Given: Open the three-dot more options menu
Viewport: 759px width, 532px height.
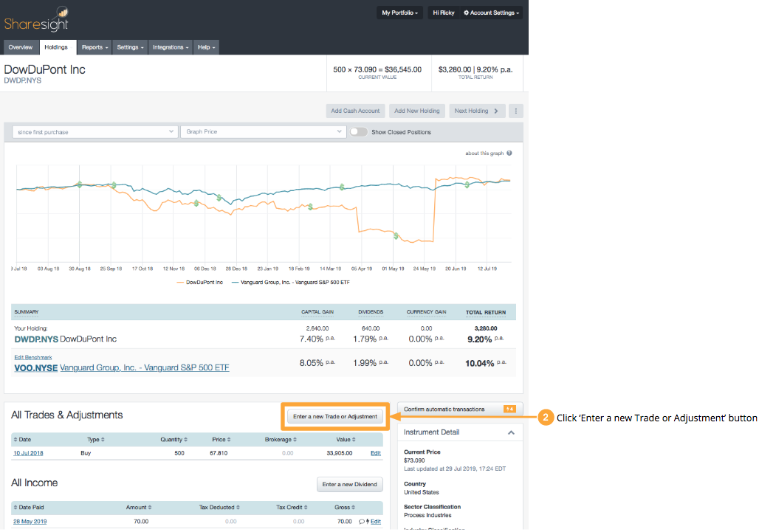Looking at the screenshot, I should tap(515, 111).
